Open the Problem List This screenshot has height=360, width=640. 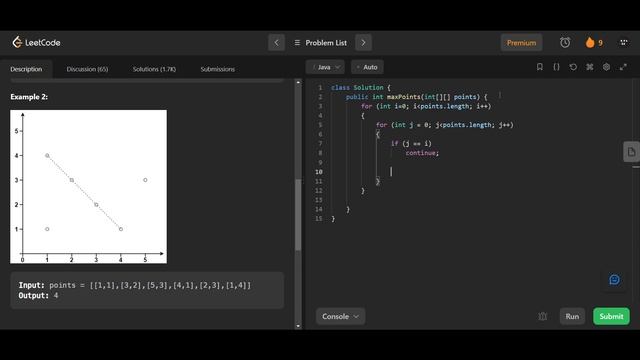click(x=320, y=42)
